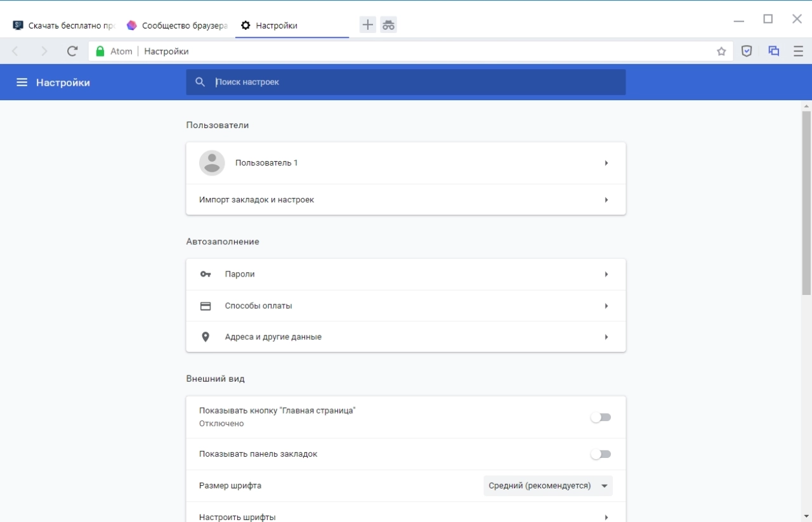Go forward with the right arrow

44,51
